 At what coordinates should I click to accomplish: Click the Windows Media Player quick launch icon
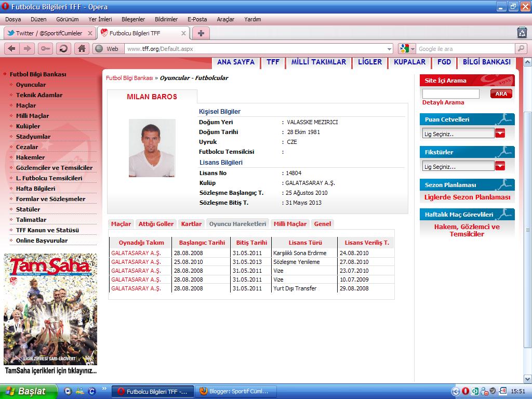click(x=68, y=391)
